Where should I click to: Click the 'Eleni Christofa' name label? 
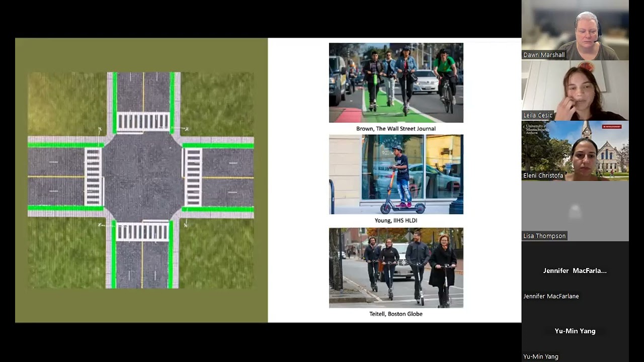point(543,175)
